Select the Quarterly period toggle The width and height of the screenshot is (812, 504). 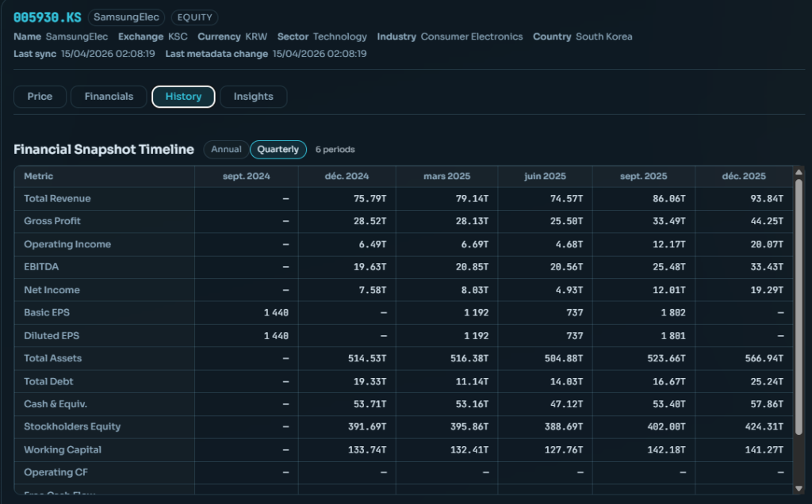click(278, 149)
